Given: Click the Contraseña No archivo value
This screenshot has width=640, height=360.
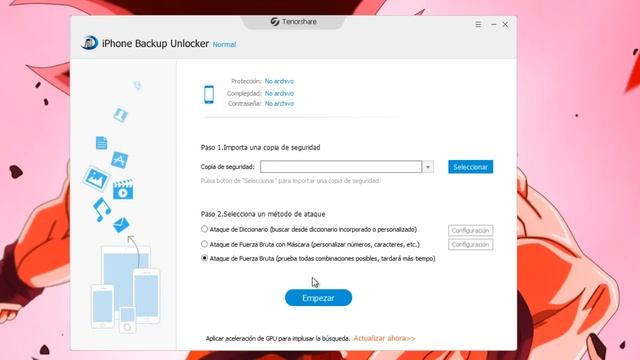Looking at the screenshot, I should tap(279, 104).
